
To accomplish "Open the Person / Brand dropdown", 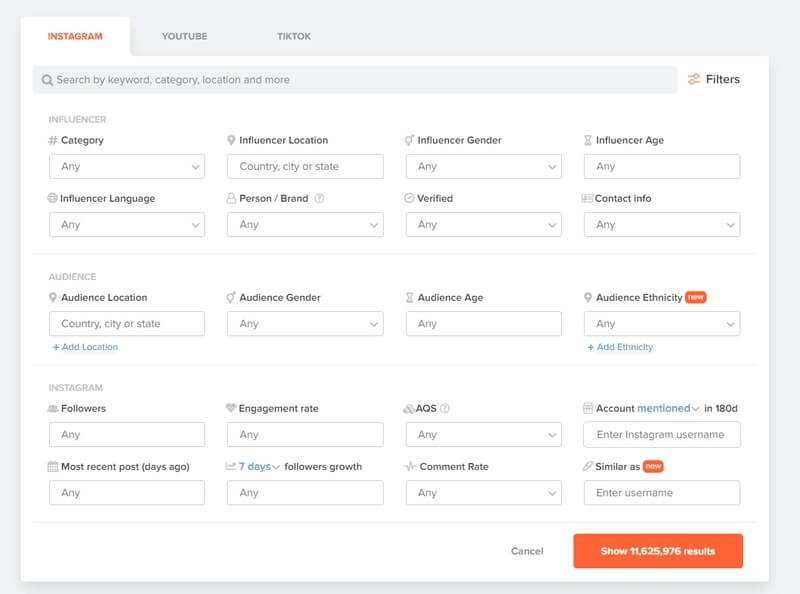I will click(305, 225).
